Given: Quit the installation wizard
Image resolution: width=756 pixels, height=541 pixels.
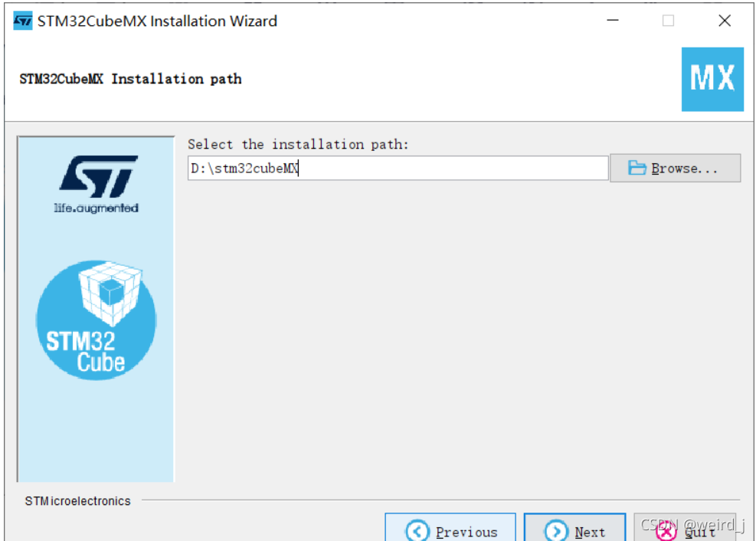Looking at the screenshot, I should 685,527.
